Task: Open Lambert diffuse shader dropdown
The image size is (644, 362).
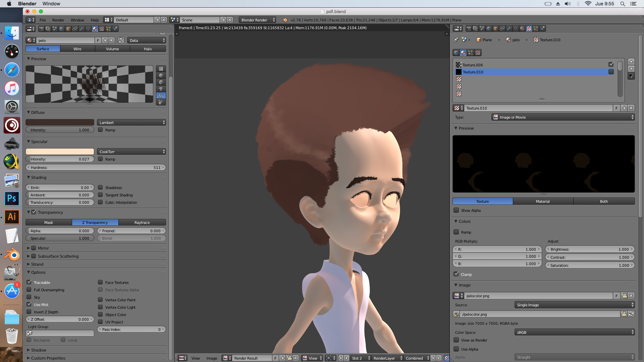Action: 131,122
